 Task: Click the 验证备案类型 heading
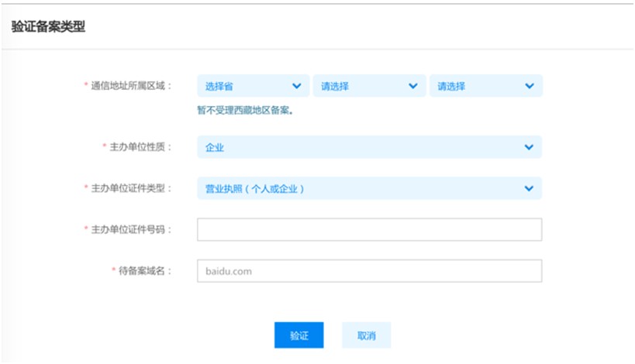coord(48,27)
